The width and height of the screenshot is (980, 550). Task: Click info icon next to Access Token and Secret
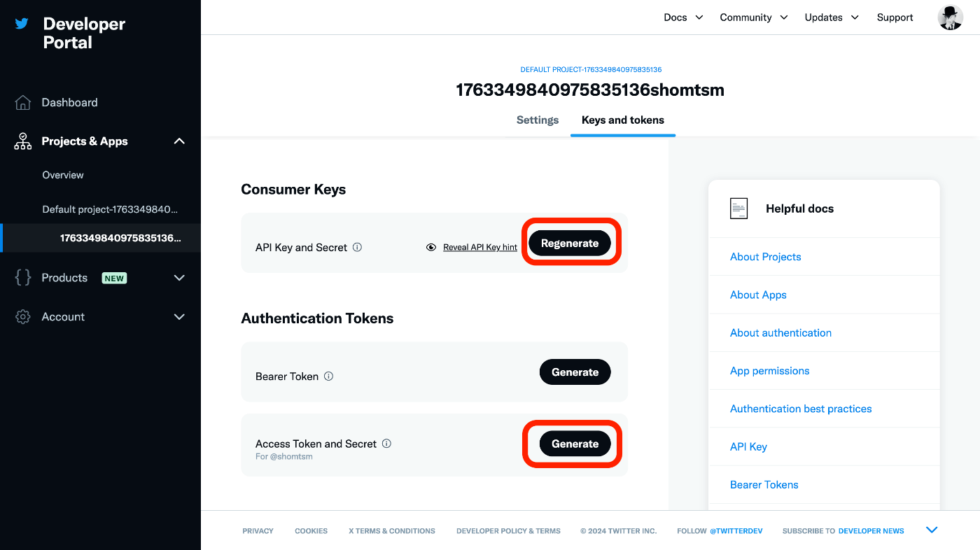[x=386, y=443]
